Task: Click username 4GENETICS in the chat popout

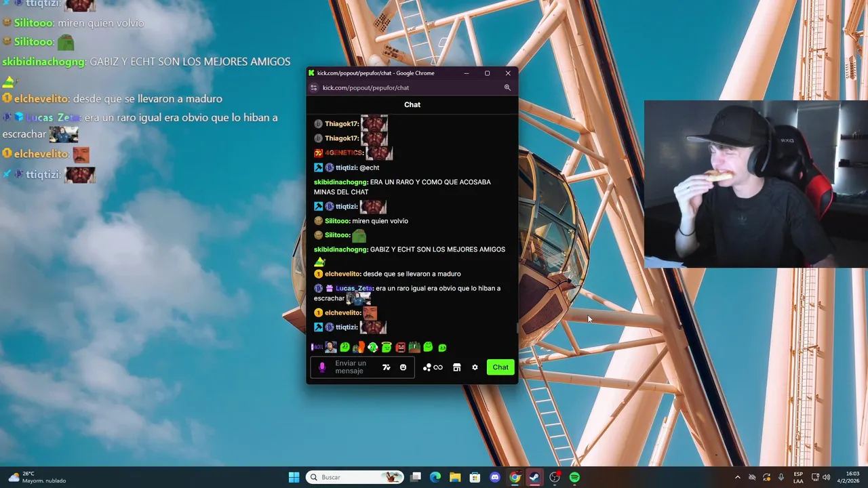Action: (343, 153)
